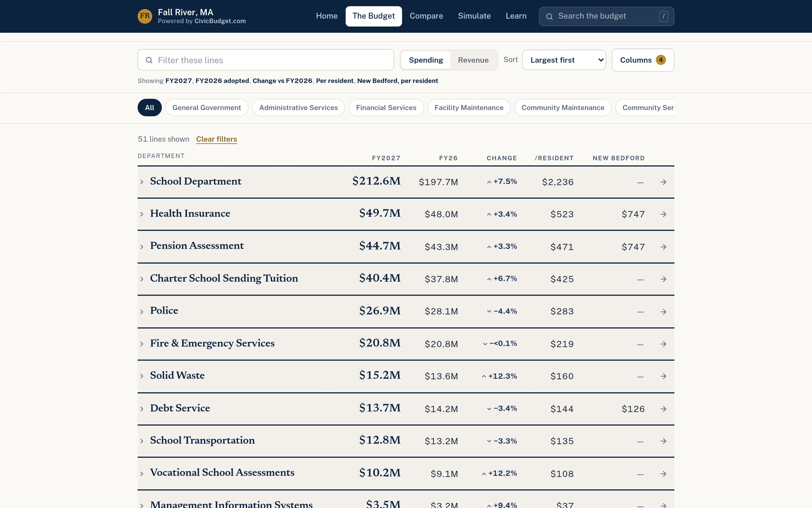Click the /RESIDENT column header

tap(554, 158)
